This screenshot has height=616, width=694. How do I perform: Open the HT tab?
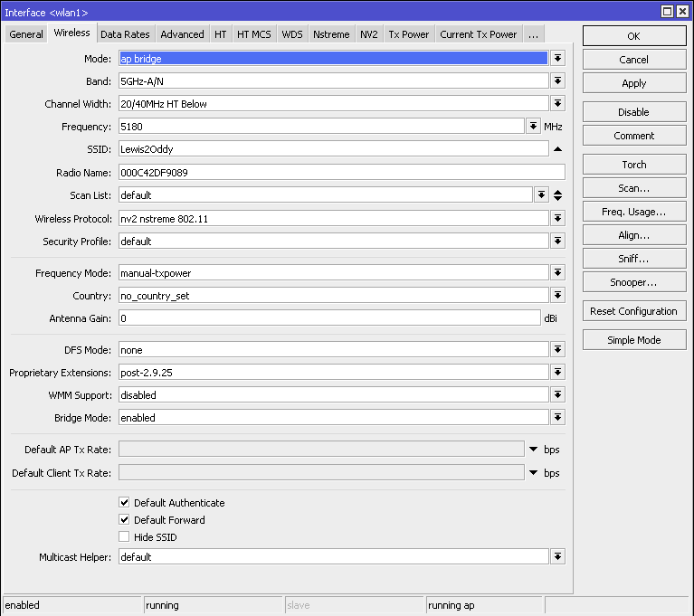point(221,34)
